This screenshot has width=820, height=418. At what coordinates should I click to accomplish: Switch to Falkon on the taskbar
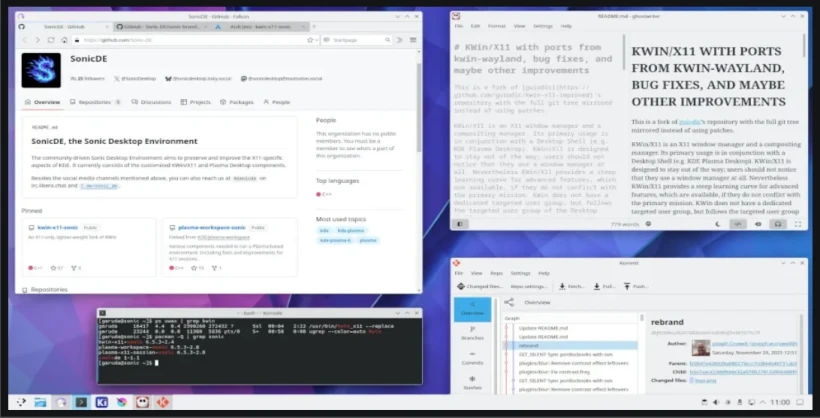[61, 402]
